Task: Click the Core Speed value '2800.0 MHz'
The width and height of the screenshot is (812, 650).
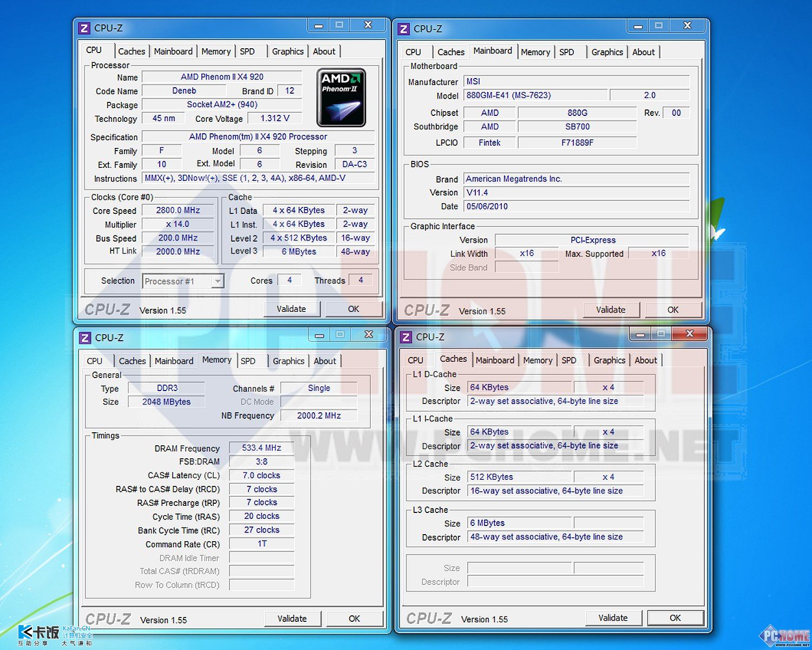Action: (x=178, y=210)
